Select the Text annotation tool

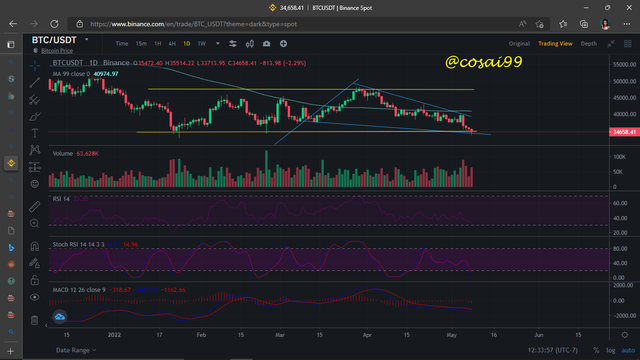tap(35, 133)
